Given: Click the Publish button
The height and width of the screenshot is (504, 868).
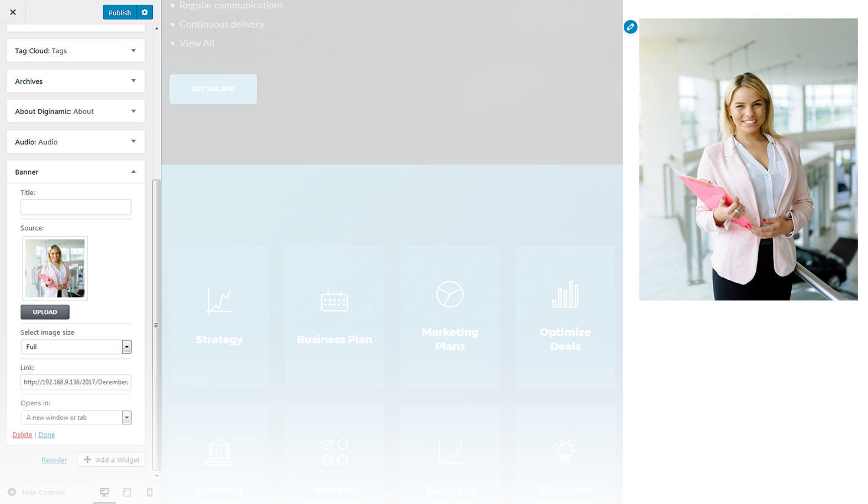Looking at the screenshot, I should 120,12.
